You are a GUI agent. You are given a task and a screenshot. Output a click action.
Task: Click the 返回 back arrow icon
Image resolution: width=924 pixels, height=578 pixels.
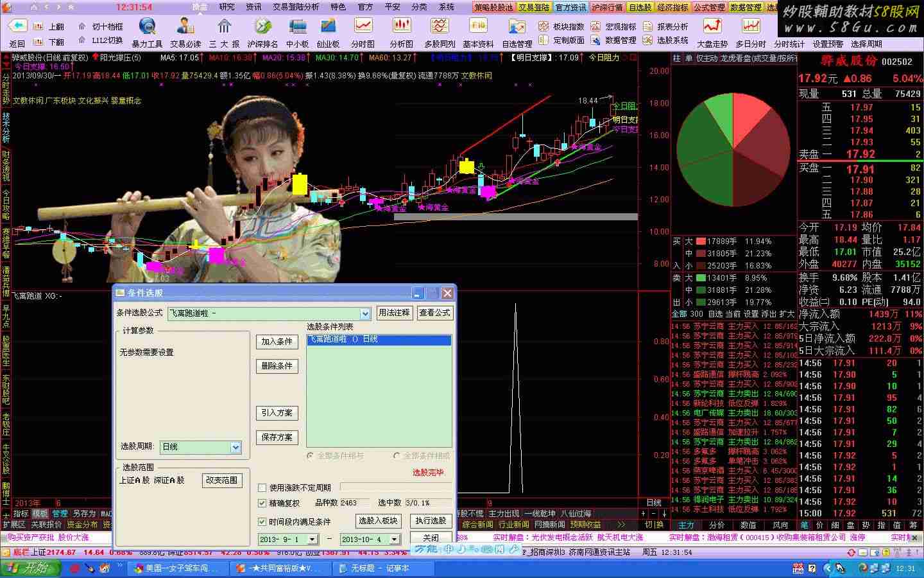(17, 26)
